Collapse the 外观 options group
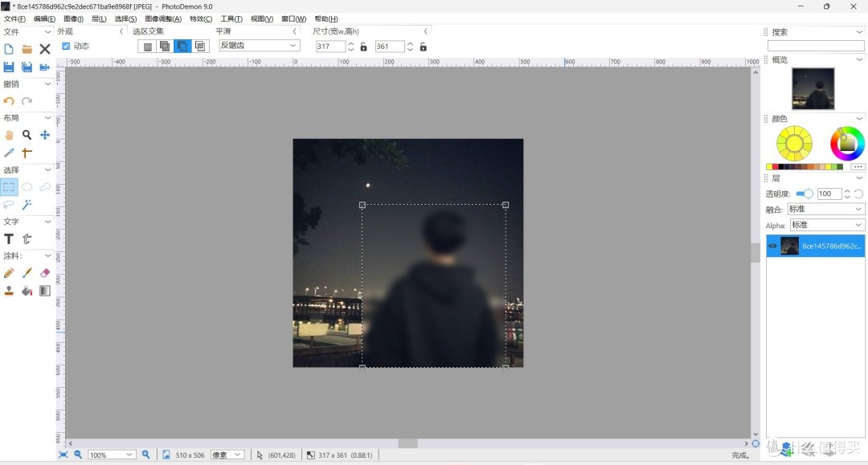The height and width of the screenshot is (465, 868). [121, 31]
